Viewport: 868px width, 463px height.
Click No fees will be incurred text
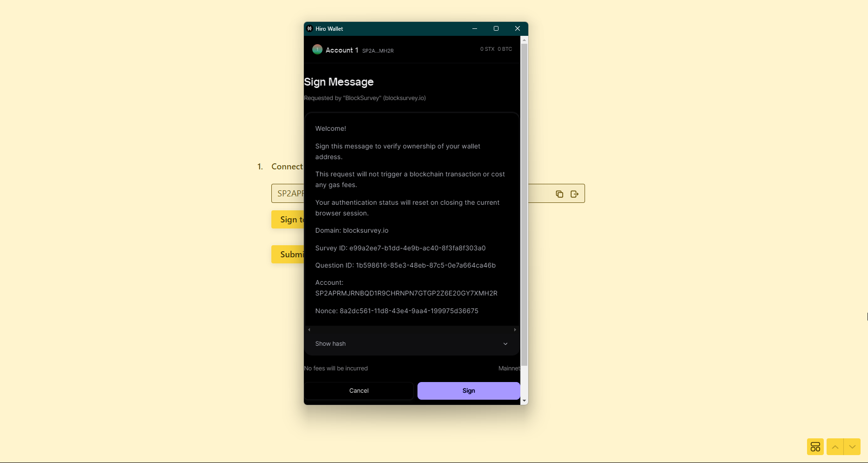[x=336, y=369]
